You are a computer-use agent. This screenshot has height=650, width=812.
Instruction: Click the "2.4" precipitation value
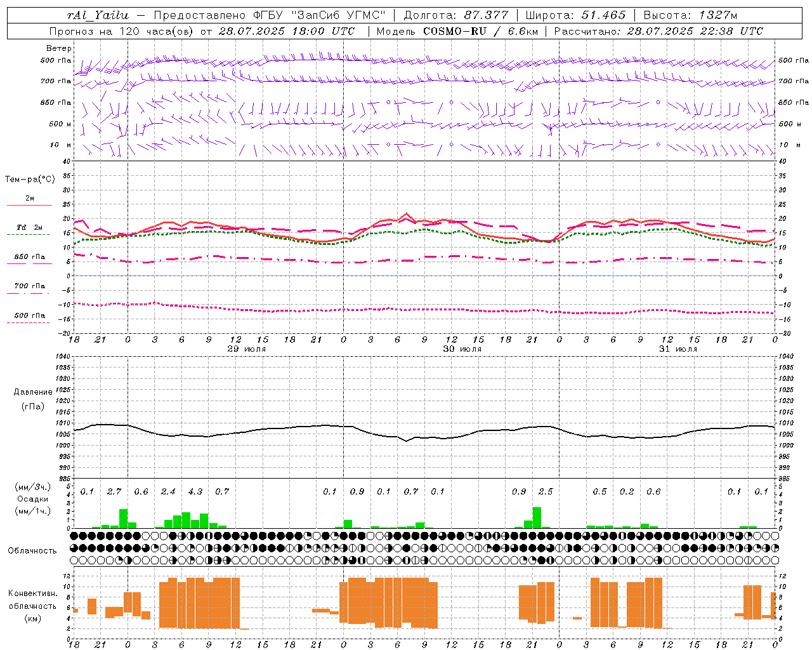(x=168, y=491)
